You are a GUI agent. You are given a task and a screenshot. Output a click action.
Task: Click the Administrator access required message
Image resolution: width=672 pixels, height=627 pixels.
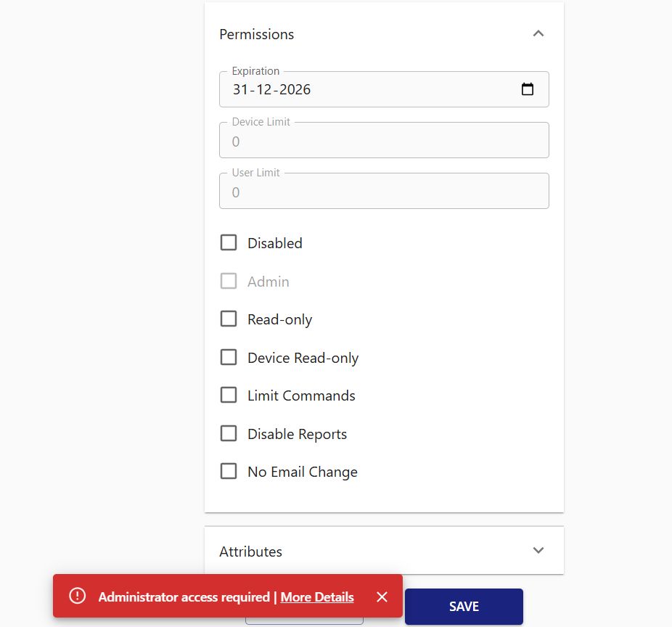click(x=184, y=597)
